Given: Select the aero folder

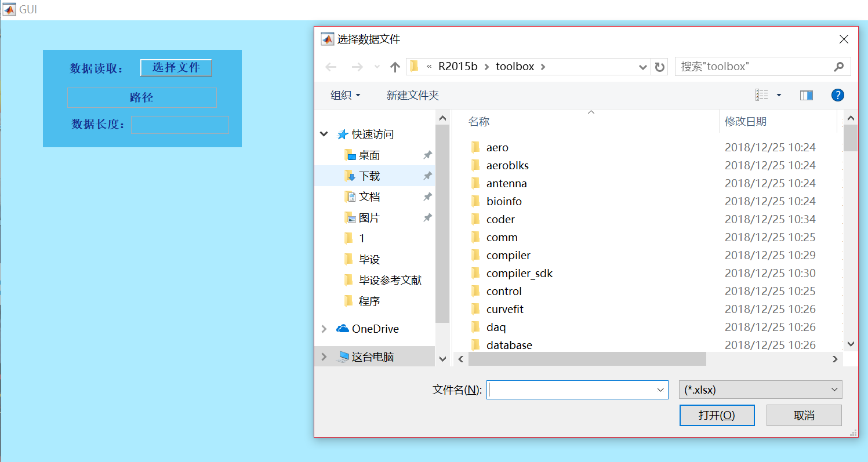Looking at the screenshot, I should [497, 148].
